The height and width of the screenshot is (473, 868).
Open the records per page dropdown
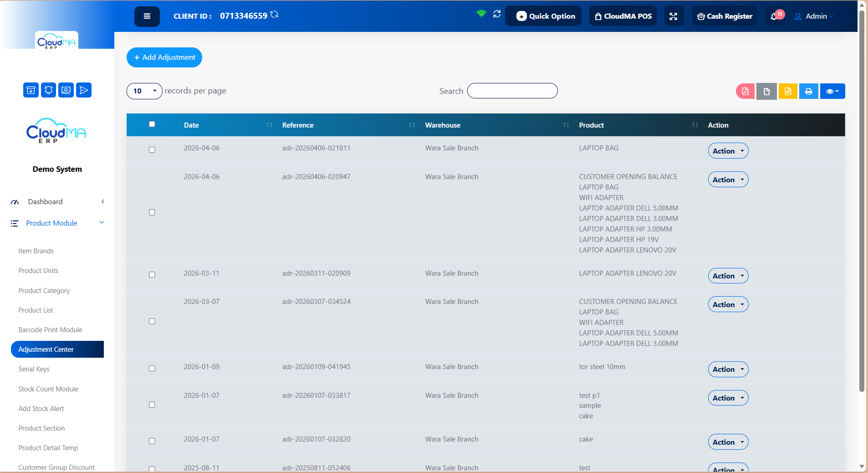click(x=144, y=91)
